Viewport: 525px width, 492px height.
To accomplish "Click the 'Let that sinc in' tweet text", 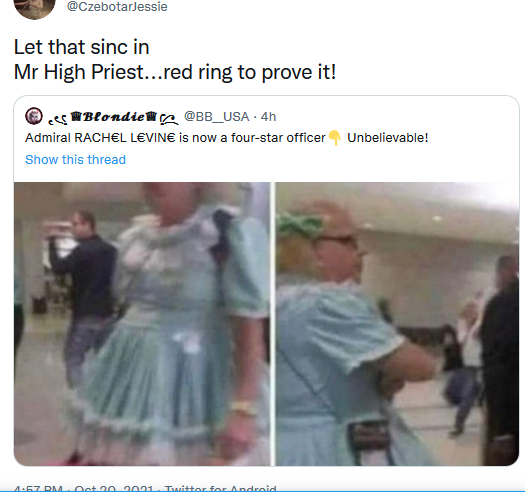I will [x=81, y=47].
